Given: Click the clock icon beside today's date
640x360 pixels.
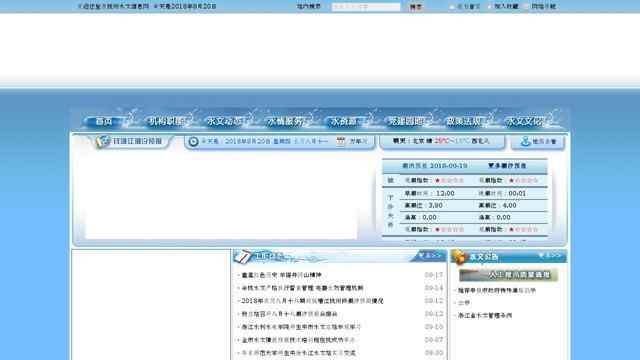Looking at the screenshot, I should pos(193,141).
